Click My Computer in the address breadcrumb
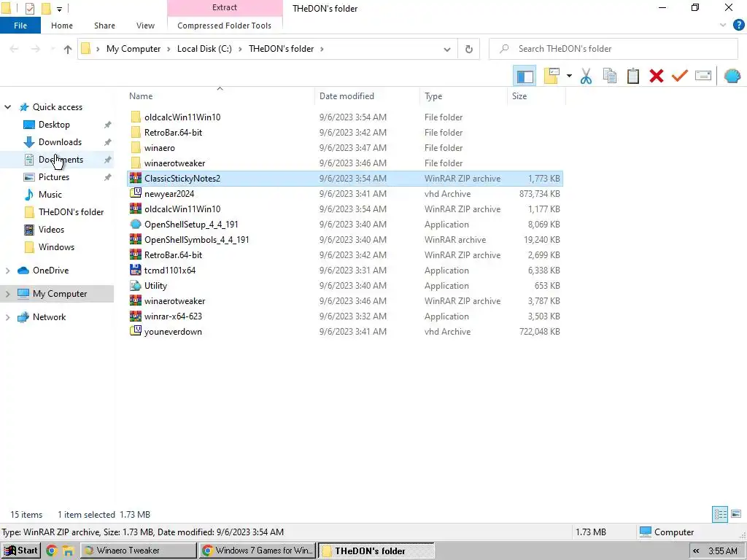Viewport: 747px width, 560px height. (x=133, y=49)
